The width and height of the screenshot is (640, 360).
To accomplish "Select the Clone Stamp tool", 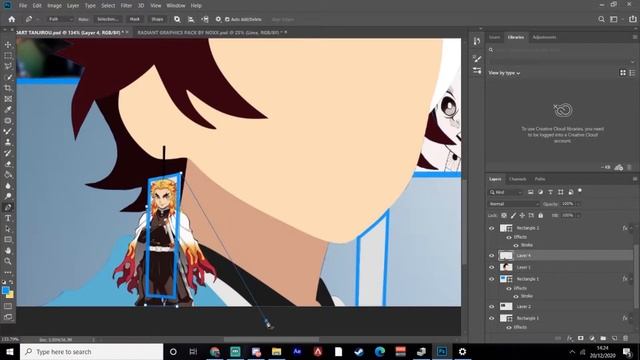I will pyautogui.click(x=8, y=142).
